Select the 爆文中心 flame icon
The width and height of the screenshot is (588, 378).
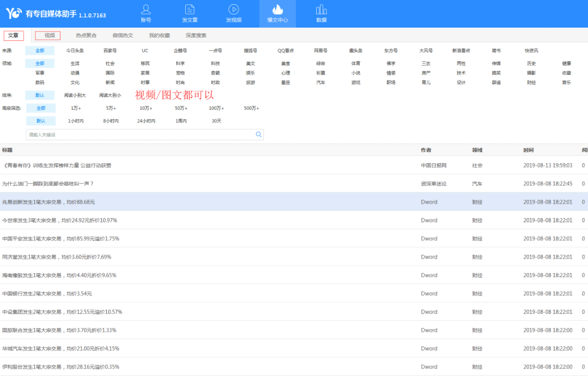277,9
